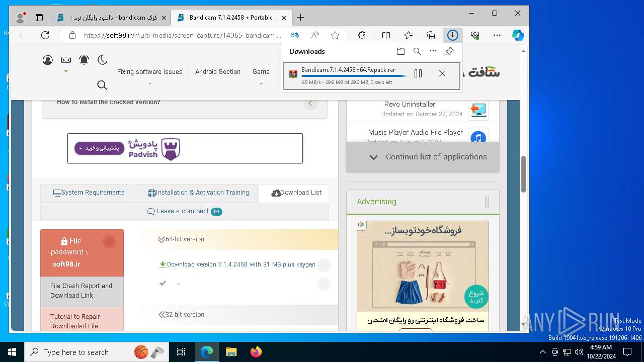
Task: Click File password soft98.ir box
Action: tap(82, 253)
